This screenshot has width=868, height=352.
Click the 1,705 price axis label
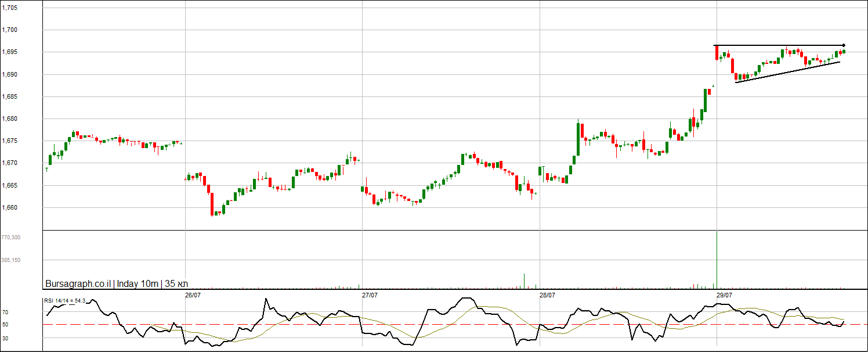[x=9, y=8]
